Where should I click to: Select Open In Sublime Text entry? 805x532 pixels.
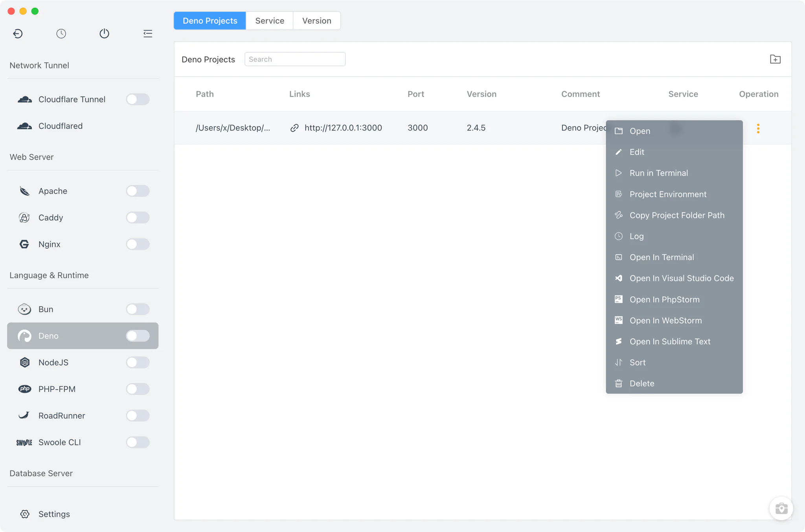pyautogui.click(x=674, y=341)
